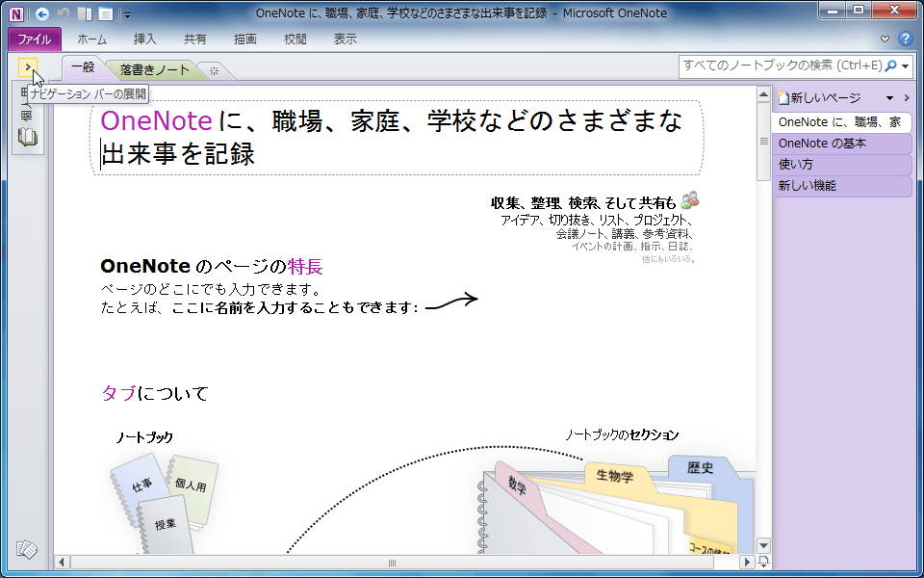Expand the navigation bar arrow button
The width and height of the screenshot is (924, 578).
coord(28,67)
